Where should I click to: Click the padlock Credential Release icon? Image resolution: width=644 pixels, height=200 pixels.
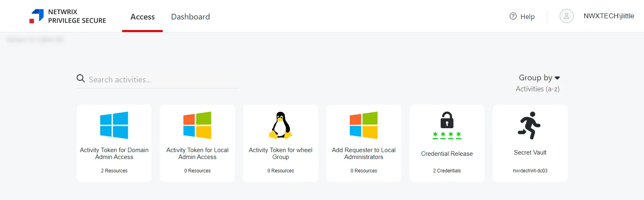coord(447,126)
